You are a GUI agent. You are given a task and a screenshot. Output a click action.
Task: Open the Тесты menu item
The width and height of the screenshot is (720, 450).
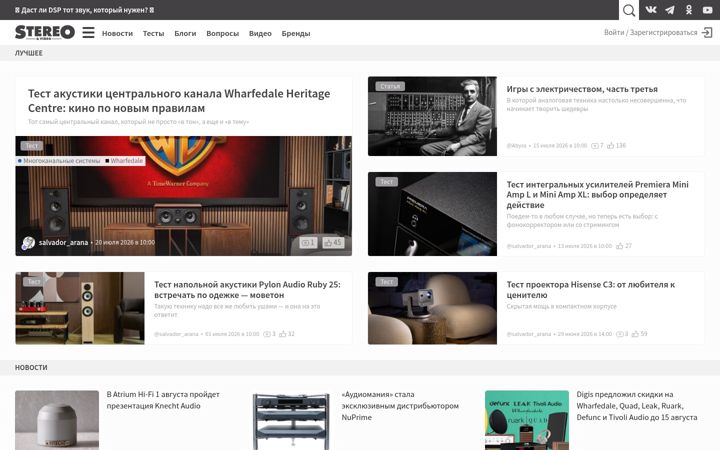point(153,33)
